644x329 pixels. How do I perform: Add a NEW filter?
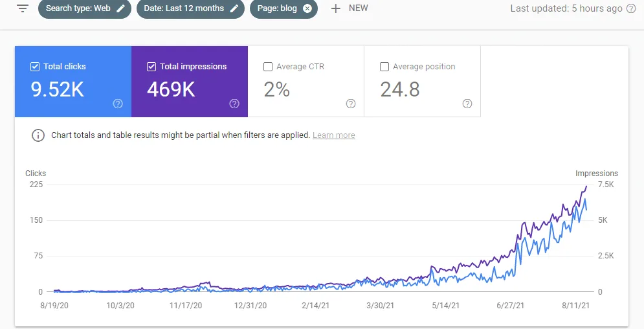coord(350,8)
